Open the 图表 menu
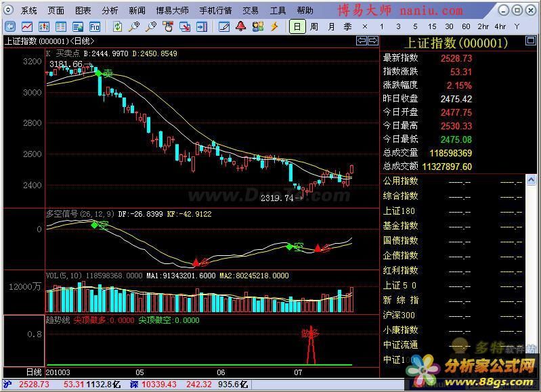The height and width of the screenshot is (392, 541). coord(83,11)
